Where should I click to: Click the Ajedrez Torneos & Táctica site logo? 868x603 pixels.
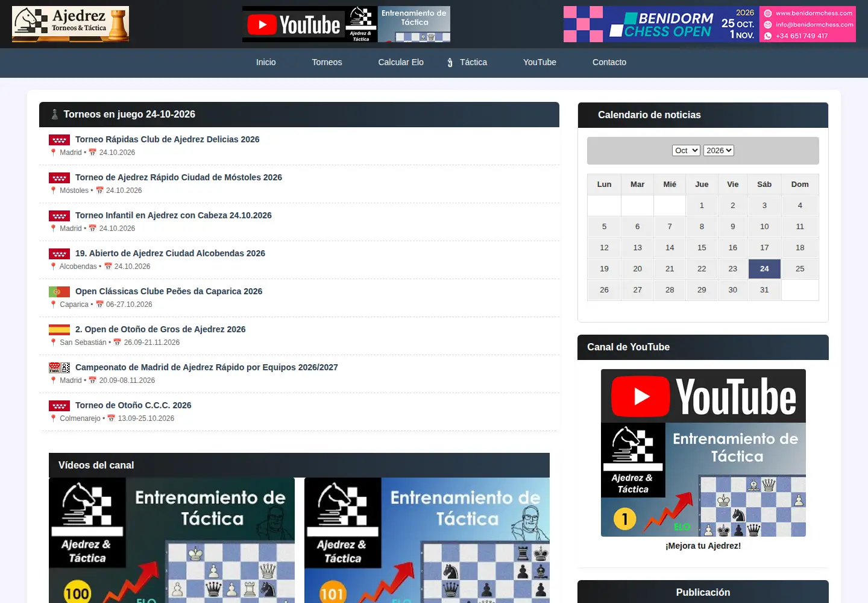(71, 24)
